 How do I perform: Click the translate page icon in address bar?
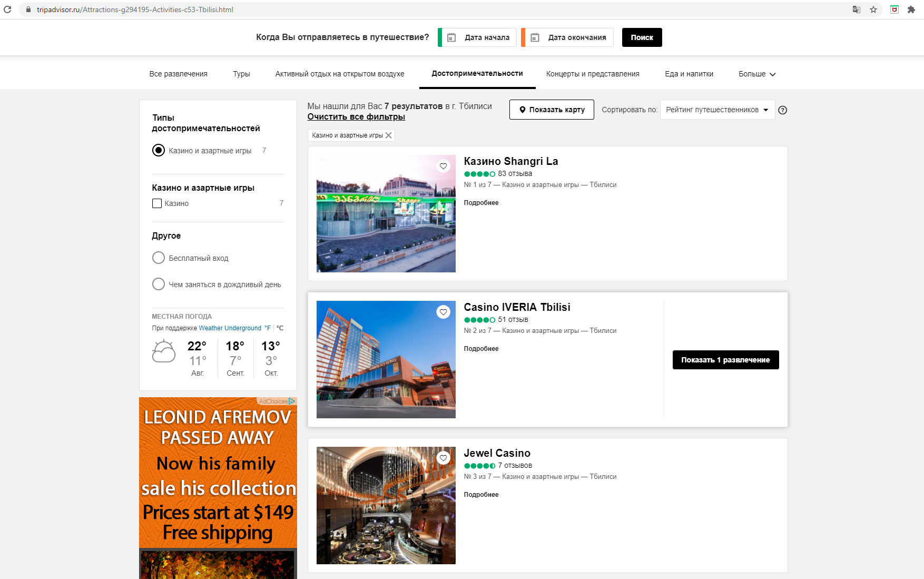(856, 9)
